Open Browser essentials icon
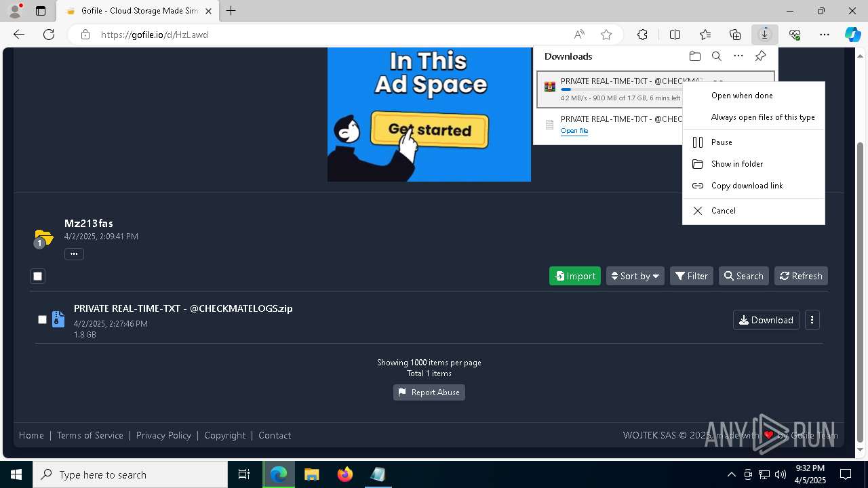The height and width of the screenshot is (488, 868). (795, 35)
